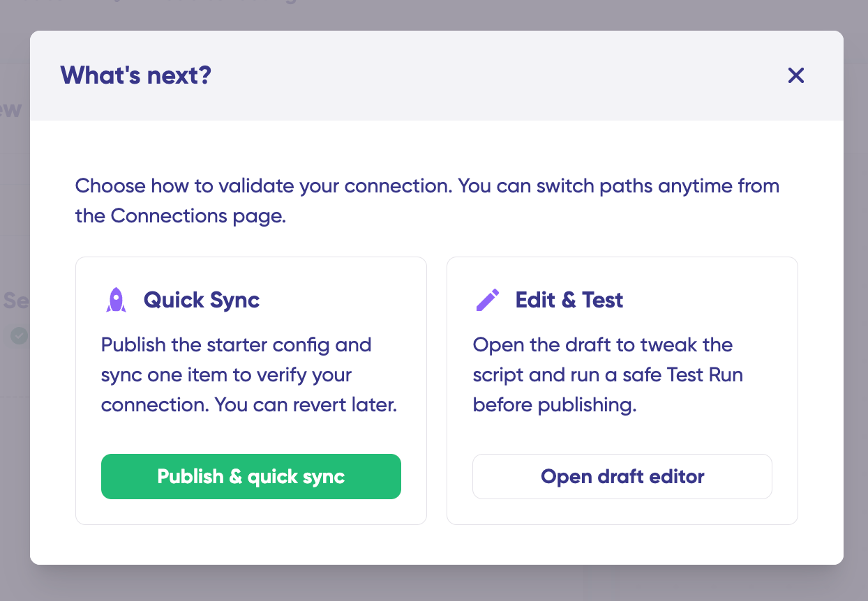The height and width of the screenshot is (601, 868).
Task: Close the What's next dialog
Action: (796, 75)
